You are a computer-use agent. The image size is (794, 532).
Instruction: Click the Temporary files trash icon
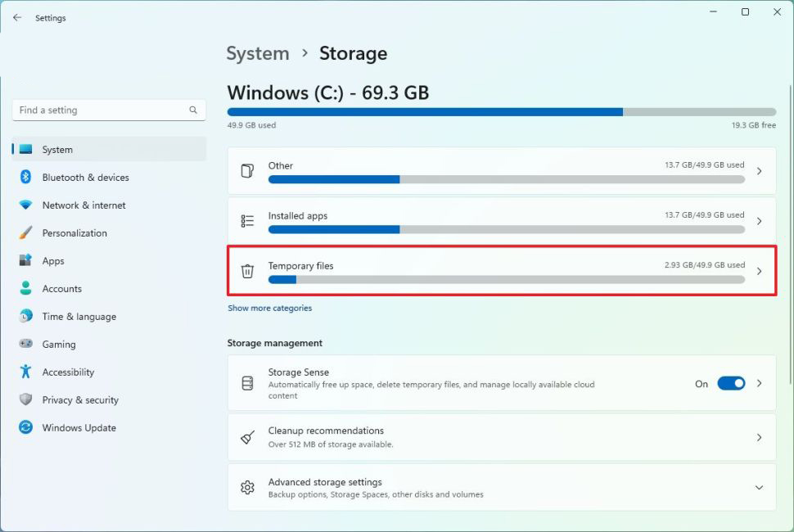(x=247, y=271)
